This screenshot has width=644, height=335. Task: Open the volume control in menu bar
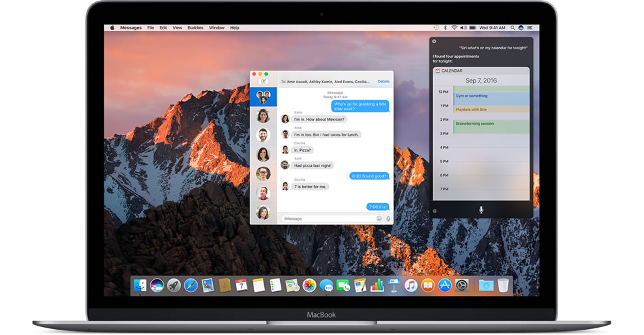(463, 28)
